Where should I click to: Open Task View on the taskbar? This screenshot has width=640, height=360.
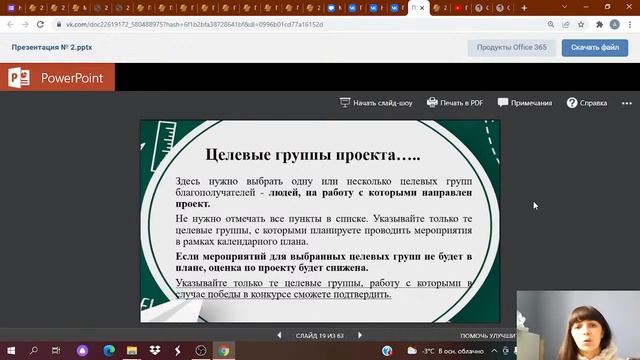(56, 351)
